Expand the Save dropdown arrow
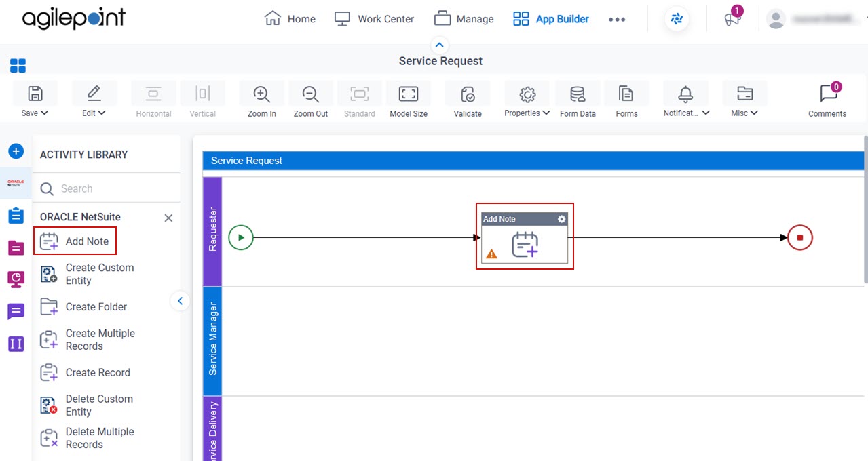This screenshot has width=868, height=461. pos(45,113)
